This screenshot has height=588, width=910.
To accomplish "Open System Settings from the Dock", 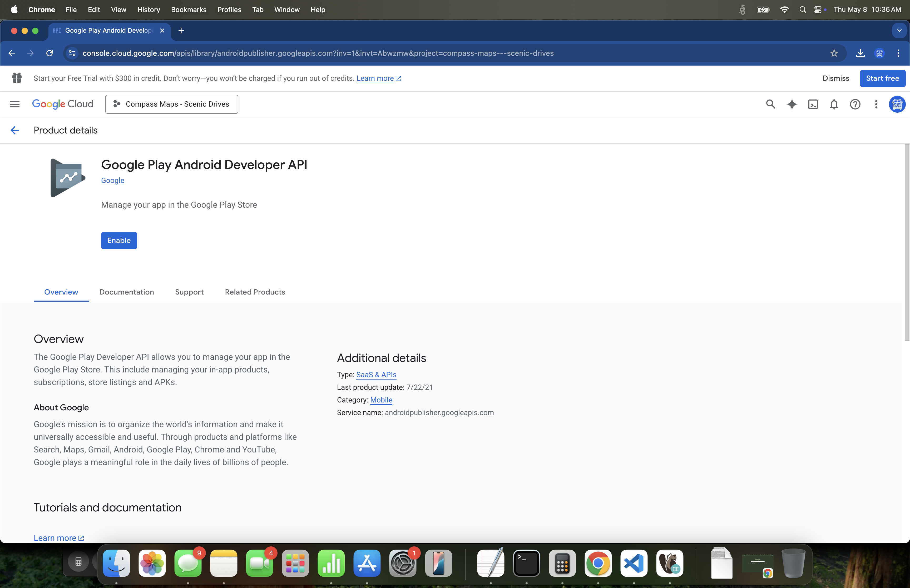I will coord(403,563).
